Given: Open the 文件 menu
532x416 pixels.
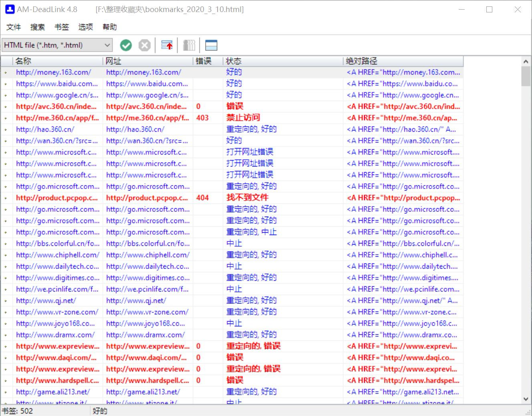Looking at the screenshot, I should (x=14, y=27).
